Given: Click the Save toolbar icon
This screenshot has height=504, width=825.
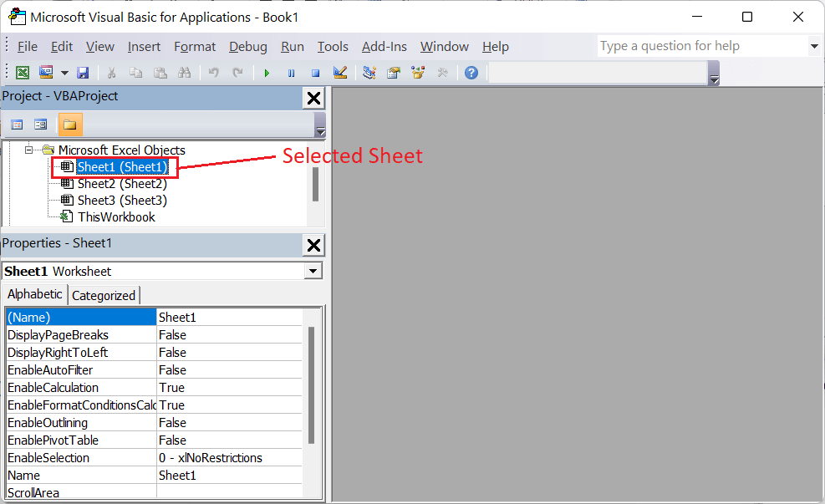Looking at the screenshot, I should [83, 73].
